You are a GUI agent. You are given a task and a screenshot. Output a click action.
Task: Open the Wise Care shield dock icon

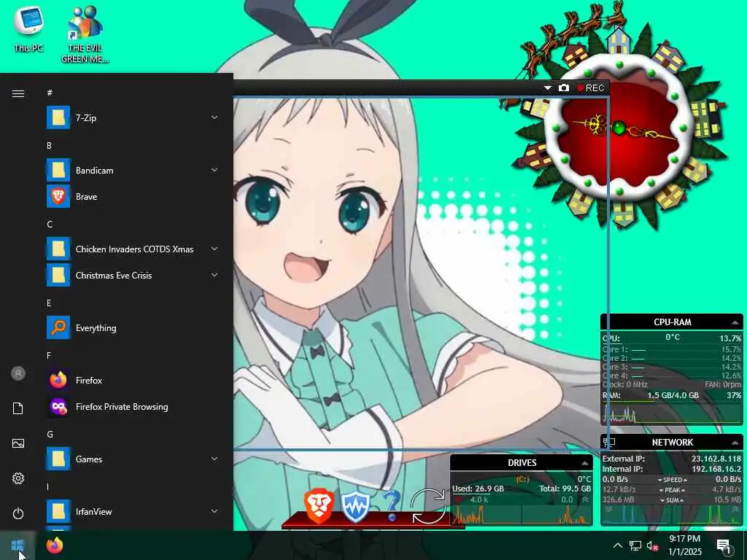355,507
